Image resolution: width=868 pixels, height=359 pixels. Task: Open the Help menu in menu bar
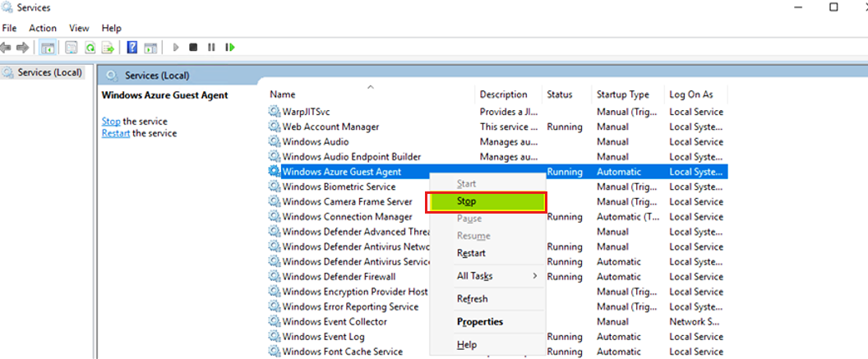tap(111, 28)
